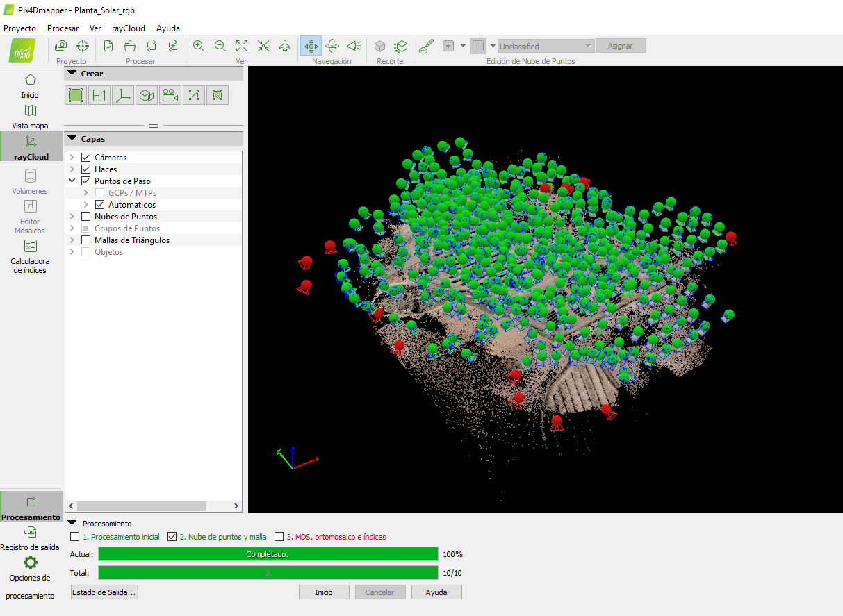The height and width of the screenshot is (616, 843).
Task: Click the new orthoplane box icon
Action: coord(147,95)
